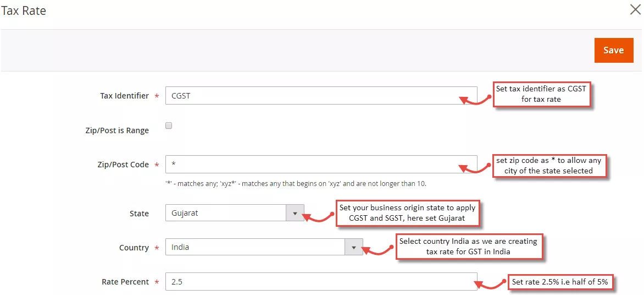The height and width of the screenshot is (295, 644).
Task: Click the zip code wildcard hint text
Action: [296, 183]
